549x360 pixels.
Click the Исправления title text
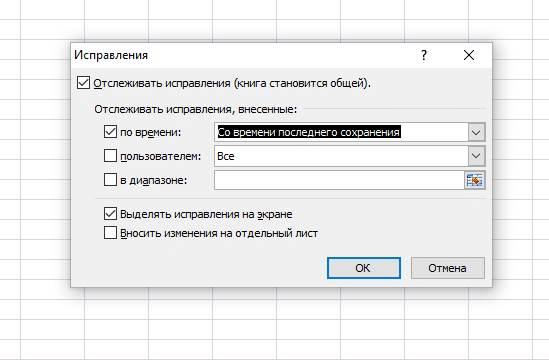[x=111, y=55]
